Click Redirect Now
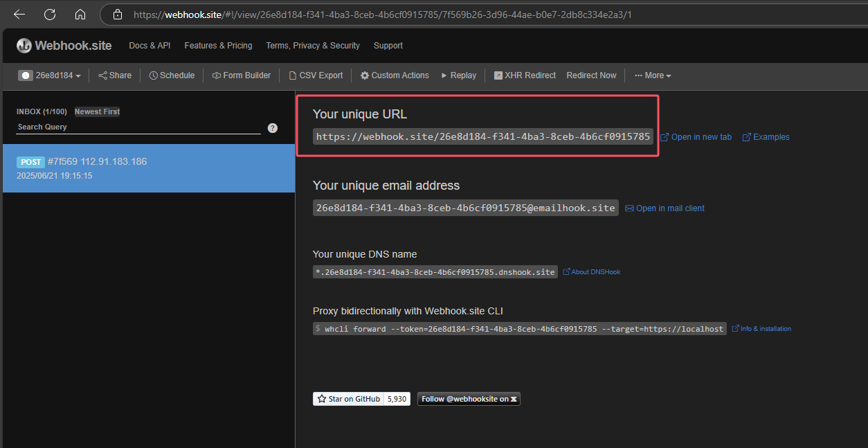Screen dimensions: 868x448 tap(591, 75)
